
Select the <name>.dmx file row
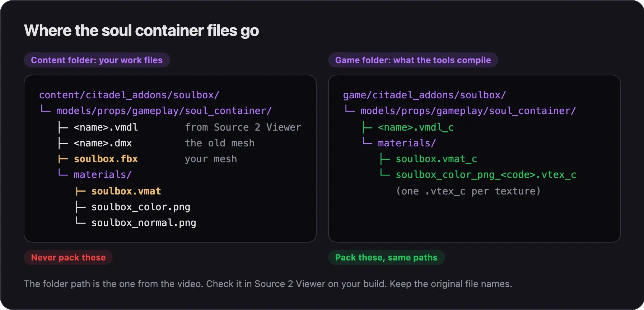pos(103,143)
